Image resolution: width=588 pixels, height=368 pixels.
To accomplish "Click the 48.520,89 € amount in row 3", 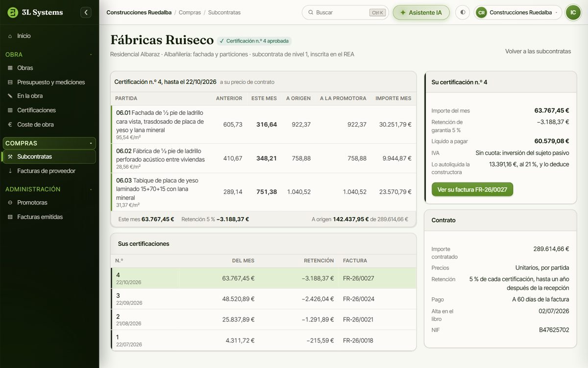I will 238,299.
